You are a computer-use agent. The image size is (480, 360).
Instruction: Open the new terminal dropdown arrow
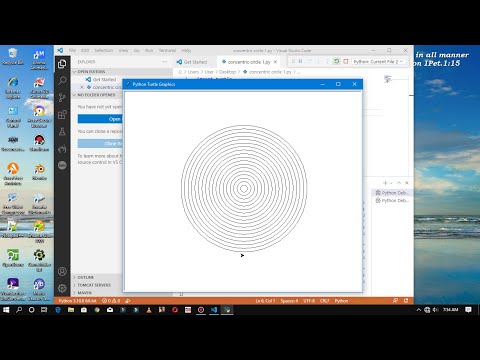coord(391,183)
